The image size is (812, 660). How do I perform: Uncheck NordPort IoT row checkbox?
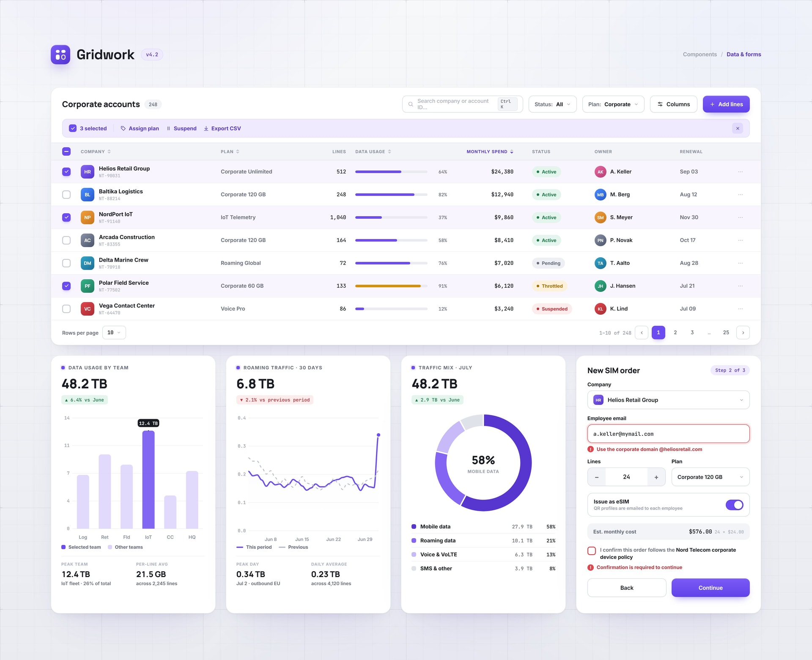(x=66, y=217)
